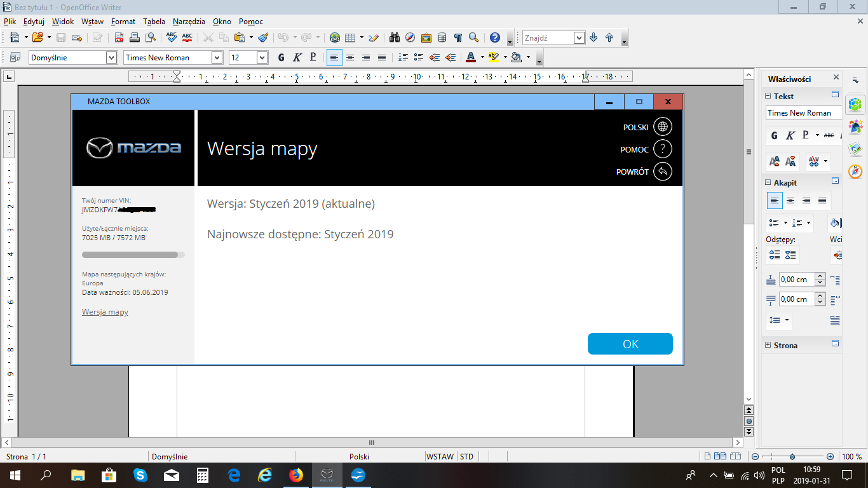
Task: Open the Tabela menu
Action: pos(154,21)
